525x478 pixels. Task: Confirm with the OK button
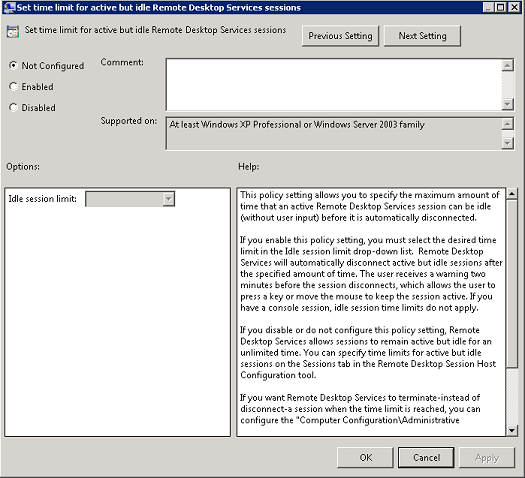[x=365, y=457]
